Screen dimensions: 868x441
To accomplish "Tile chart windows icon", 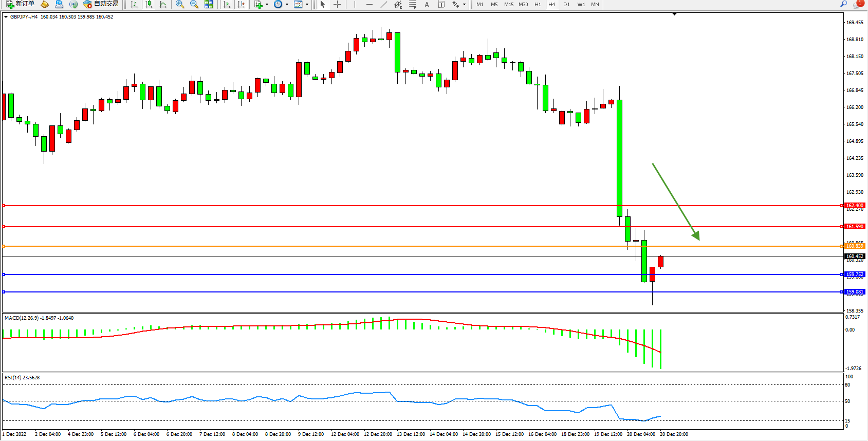I will coord(209,4).
